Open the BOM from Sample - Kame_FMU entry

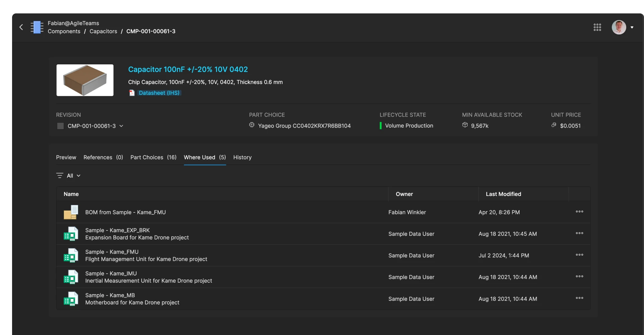(x=125, y=212)
